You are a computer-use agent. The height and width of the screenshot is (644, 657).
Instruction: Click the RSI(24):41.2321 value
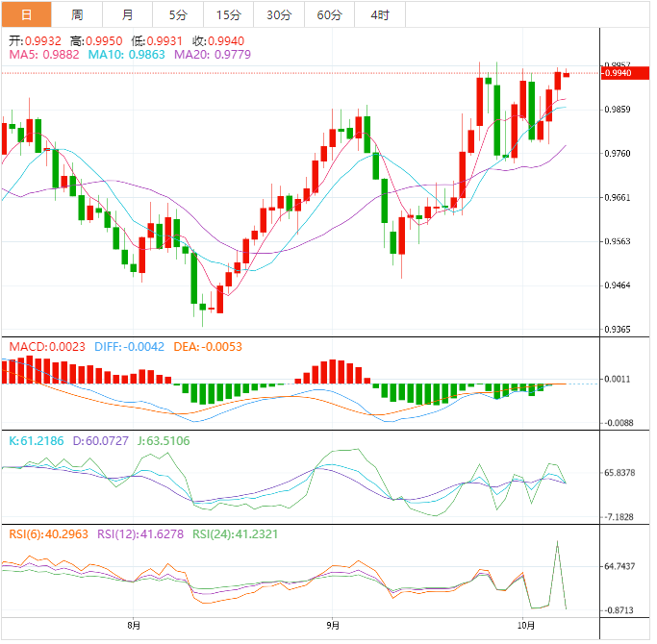pyautogui.click(x=235, y=534)
